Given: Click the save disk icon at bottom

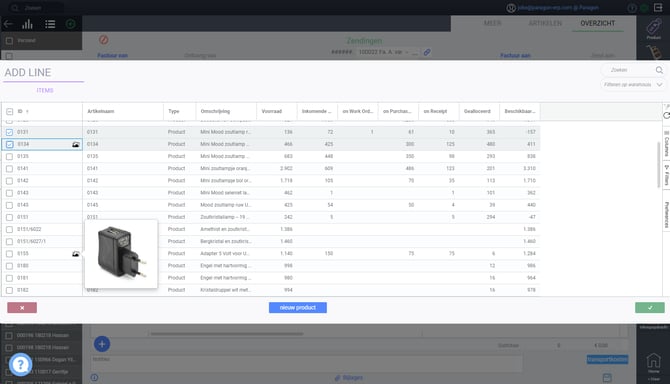Looking at the screenshot, I should [x=607, y=378].
